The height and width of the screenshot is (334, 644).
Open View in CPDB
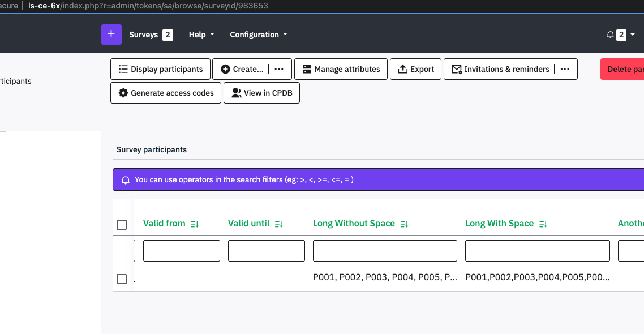(261, 93)
